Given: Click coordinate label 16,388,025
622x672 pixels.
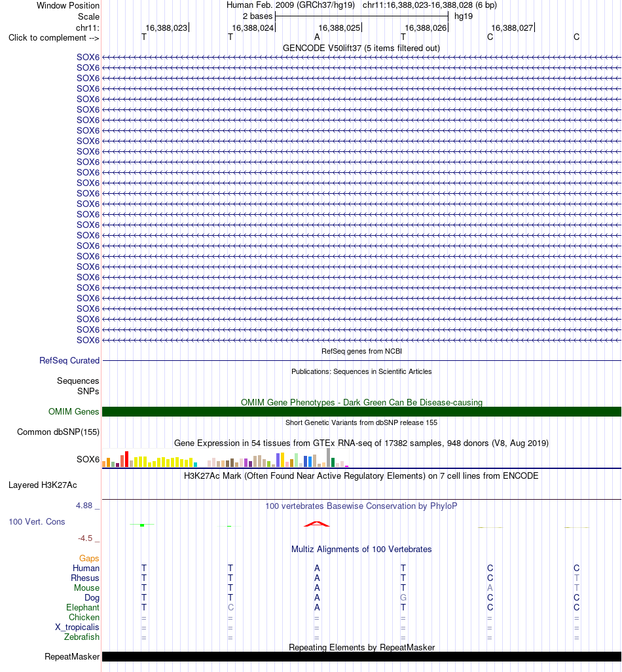Looking at the screenshot, I should tap(339, 28).
